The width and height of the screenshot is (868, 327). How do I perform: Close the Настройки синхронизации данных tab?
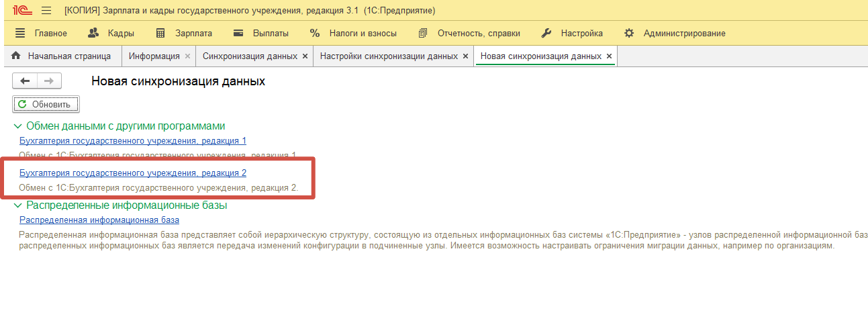pyautogui.click(x=465, y=56)
